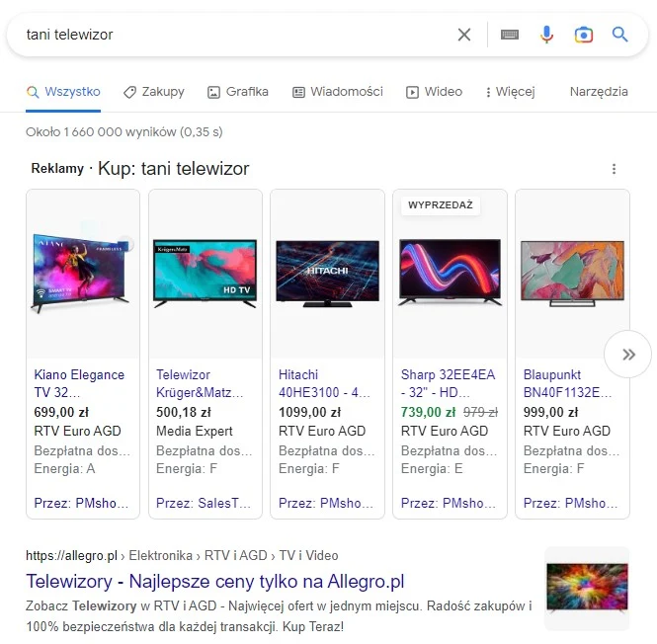Open the 'Blaupunkt BN40F1132E...' product link
657x644 pixels.
tap(567, 383)
